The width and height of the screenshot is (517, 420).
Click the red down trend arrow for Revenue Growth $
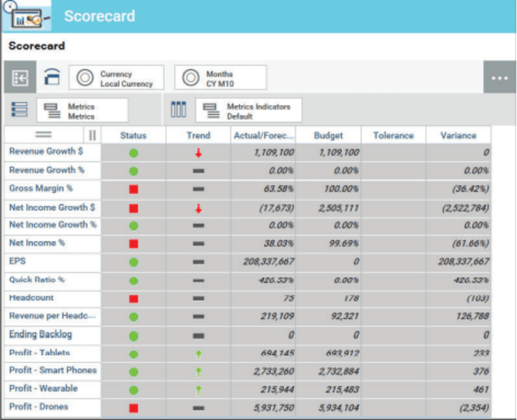198,153
